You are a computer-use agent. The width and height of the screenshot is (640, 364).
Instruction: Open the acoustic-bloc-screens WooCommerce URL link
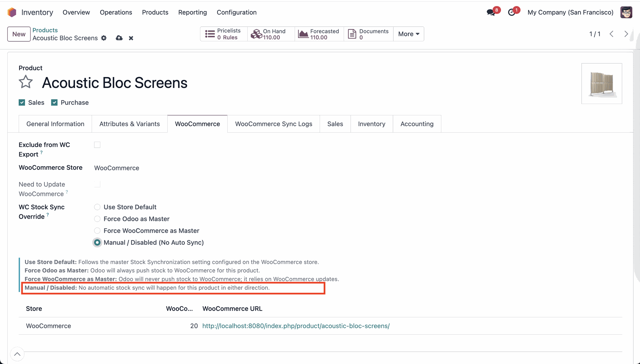[296, 326]
